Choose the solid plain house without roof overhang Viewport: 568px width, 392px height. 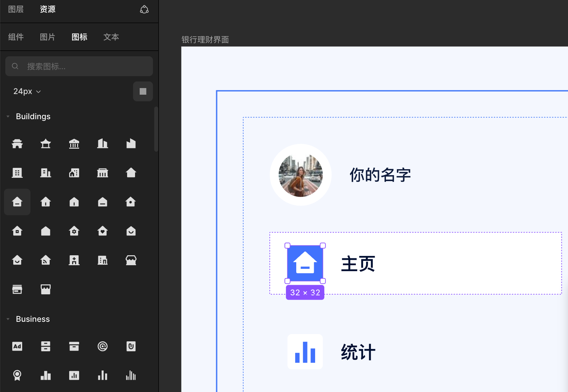[x=46, y=231]
